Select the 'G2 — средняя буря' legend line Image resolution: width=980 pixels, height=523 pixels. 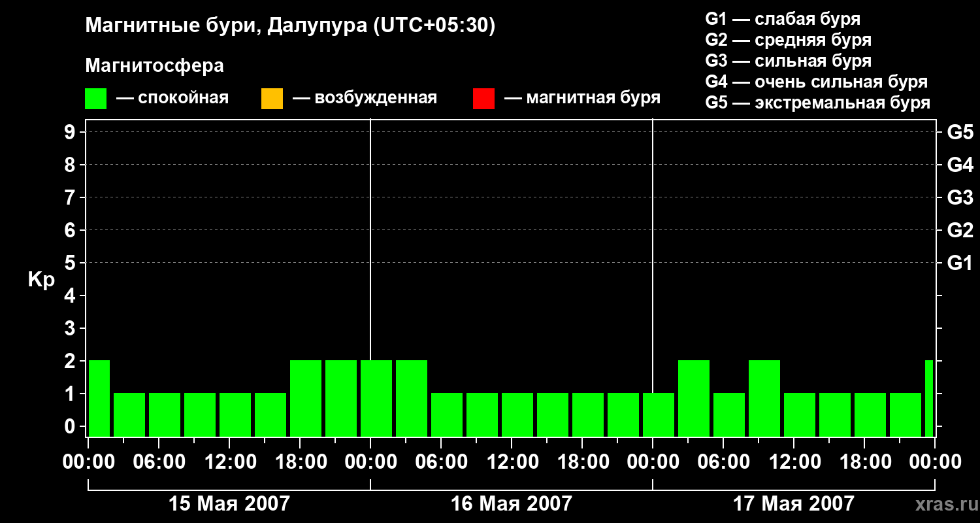point(789,40)
